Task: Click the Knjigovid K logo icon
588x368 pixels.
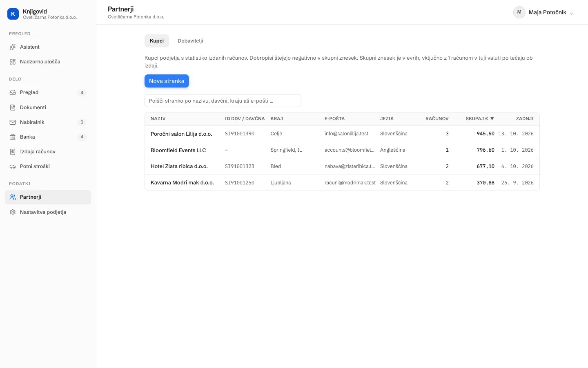Action: (13, 14)
